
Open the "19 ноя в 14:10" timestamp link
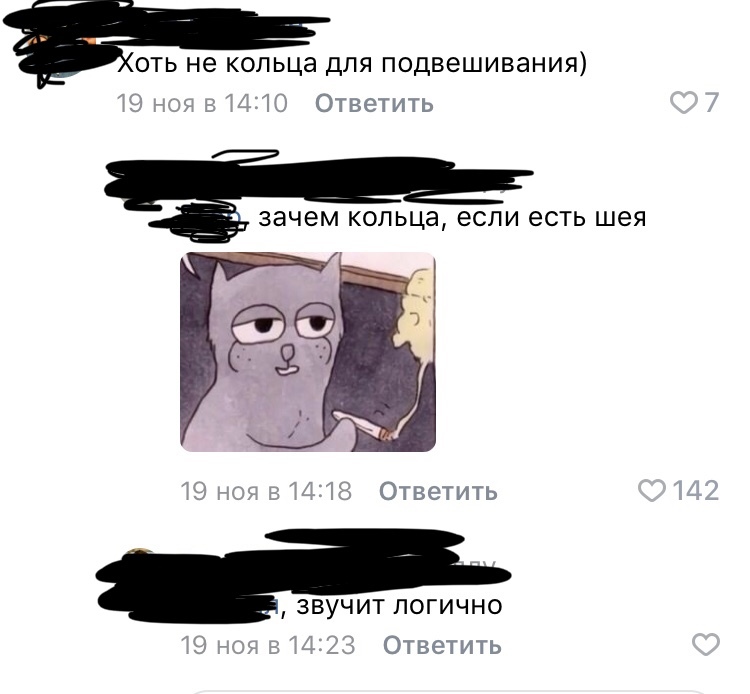point(202,103)
